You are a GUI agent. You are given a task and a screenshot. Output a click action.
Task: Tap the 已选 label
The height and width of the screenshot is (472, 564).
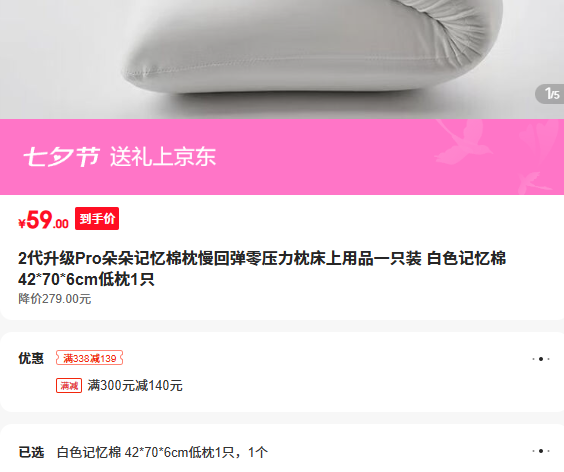point(31,452)
